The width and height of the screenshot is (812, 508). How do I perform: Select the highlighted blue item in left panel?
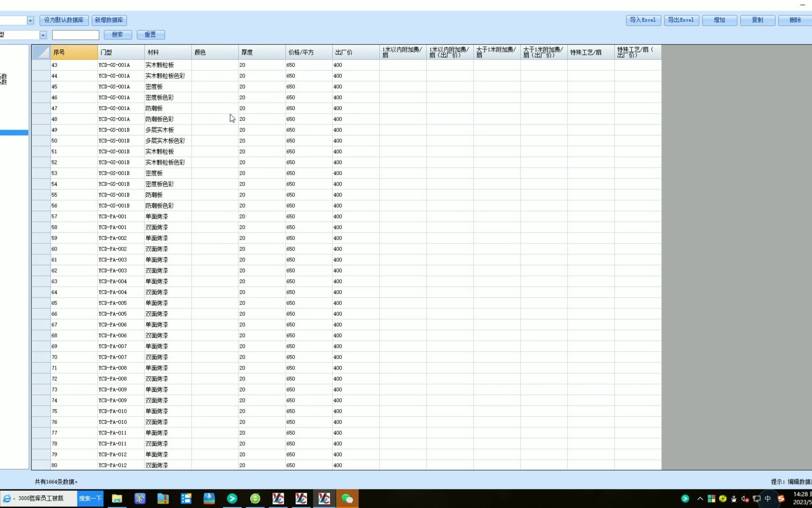coord(14,133)
